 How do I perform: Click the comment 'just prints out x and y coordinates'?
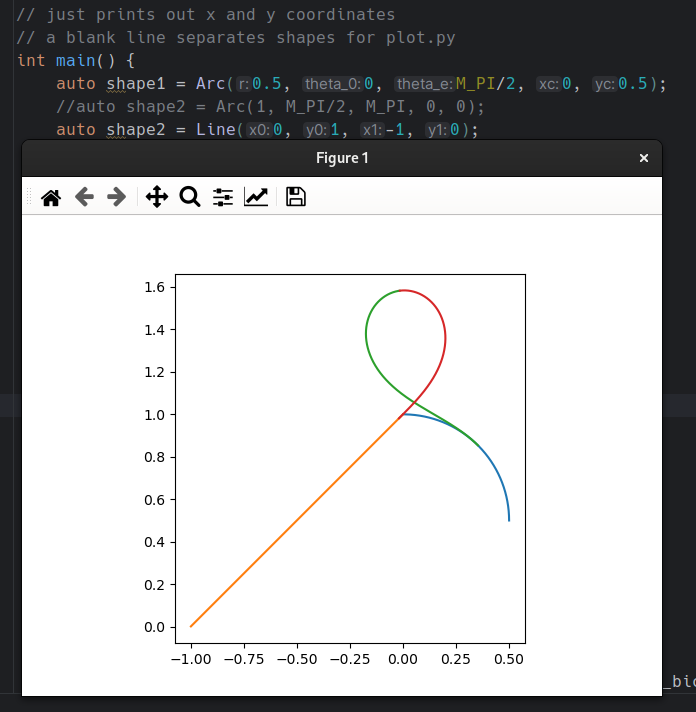point(206,15)
